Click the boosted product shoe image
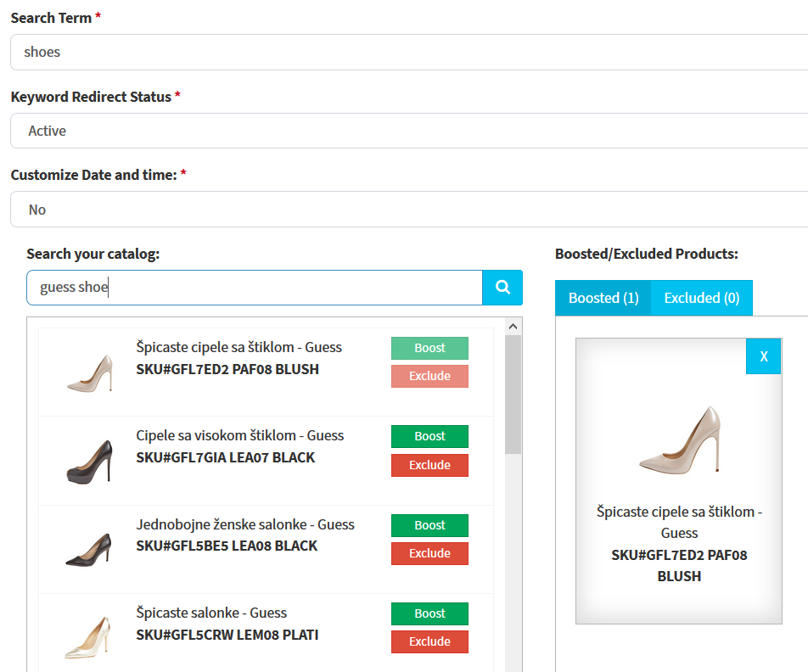Viewport: 808px width, 672px height. (x=680, y=440)
